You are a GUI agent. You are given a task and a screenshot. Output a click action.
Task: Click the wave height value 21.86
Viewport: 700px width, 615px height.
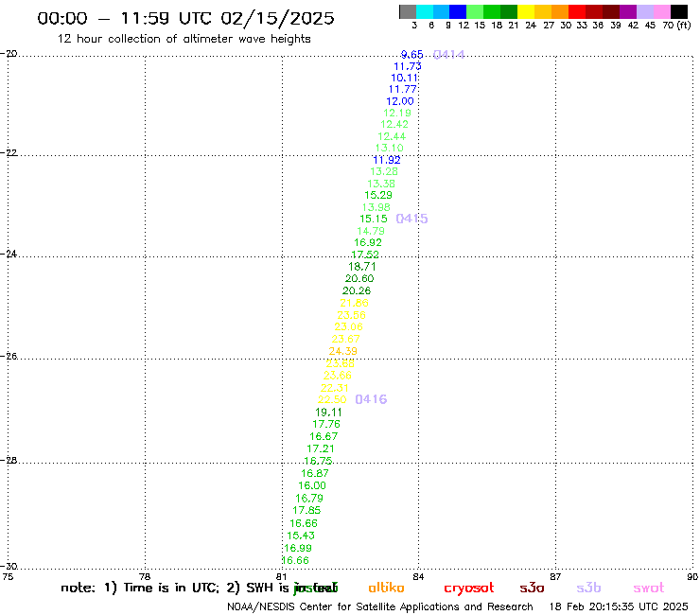354,303
